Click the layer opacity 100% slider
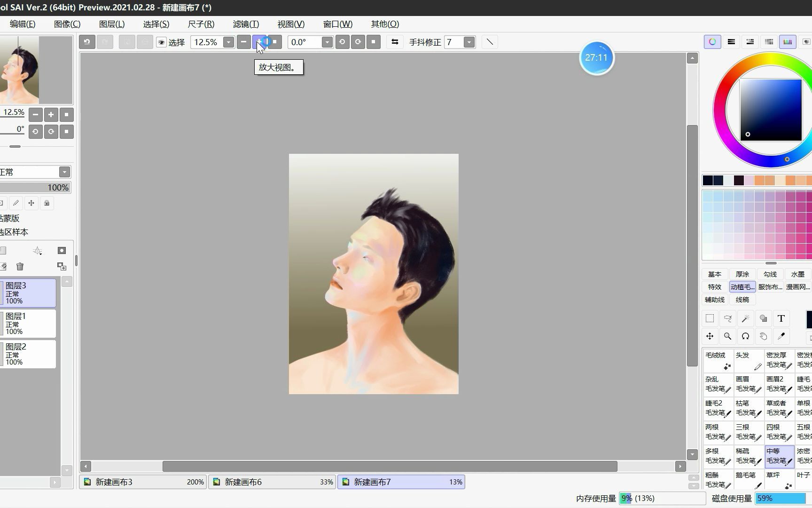The height and width of the screenshot is (508, 812). click(35, 188)
